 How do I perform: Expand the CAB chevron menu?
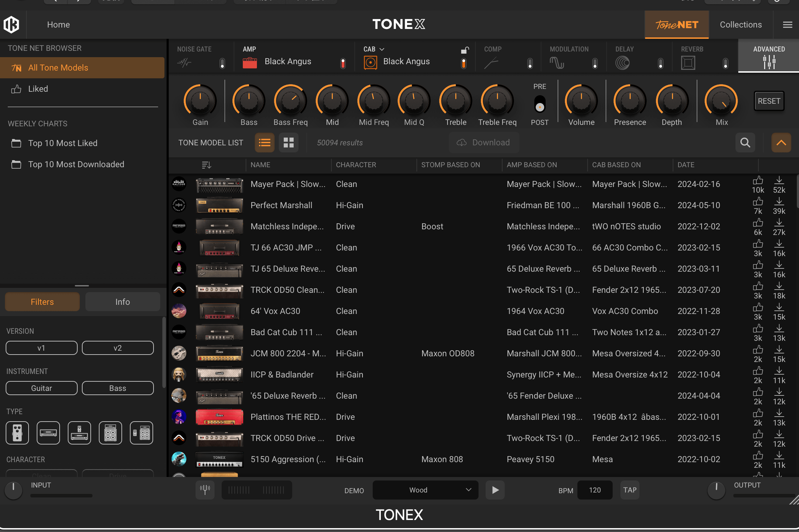tap(382, 49)
